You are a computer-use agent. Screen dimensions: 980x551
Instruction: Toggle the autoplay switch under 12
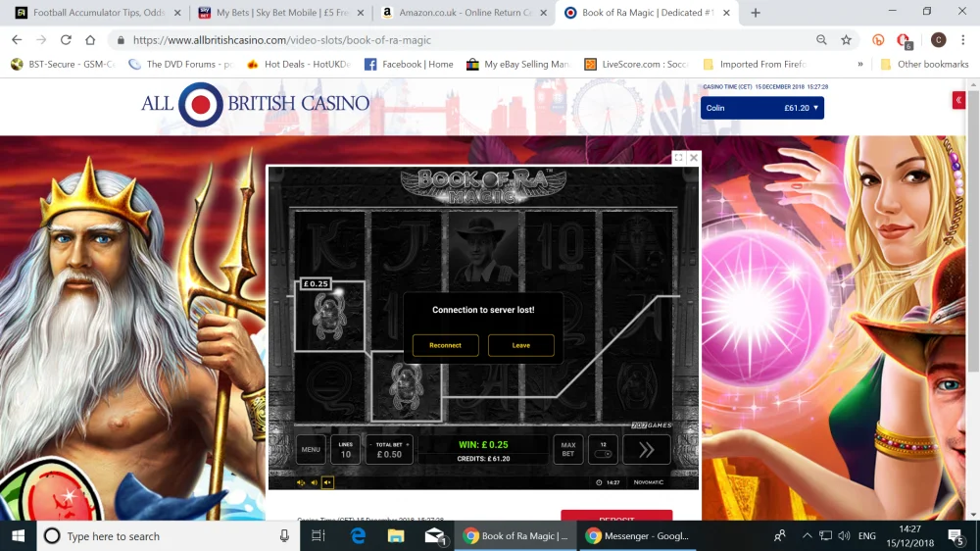coord(603,454)
